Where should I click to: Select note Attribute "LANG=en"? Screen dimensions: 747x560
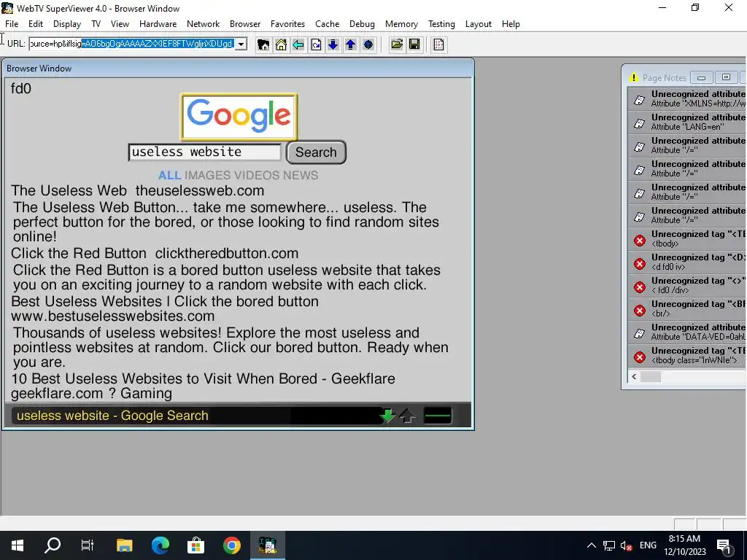pyautogui.click(x=687, y=122)
